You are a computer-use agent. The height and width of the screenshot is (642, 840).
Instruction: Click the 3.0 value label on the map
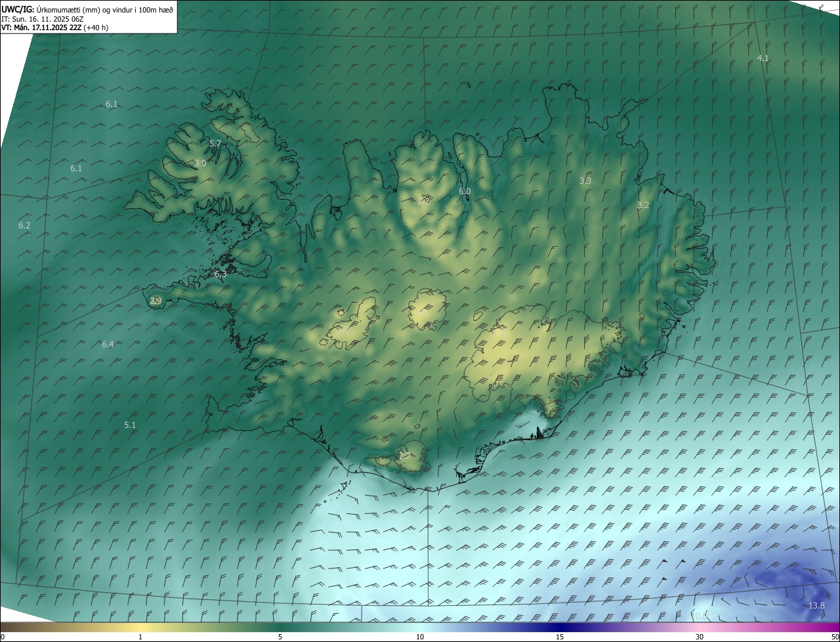[x=200, y=163]
